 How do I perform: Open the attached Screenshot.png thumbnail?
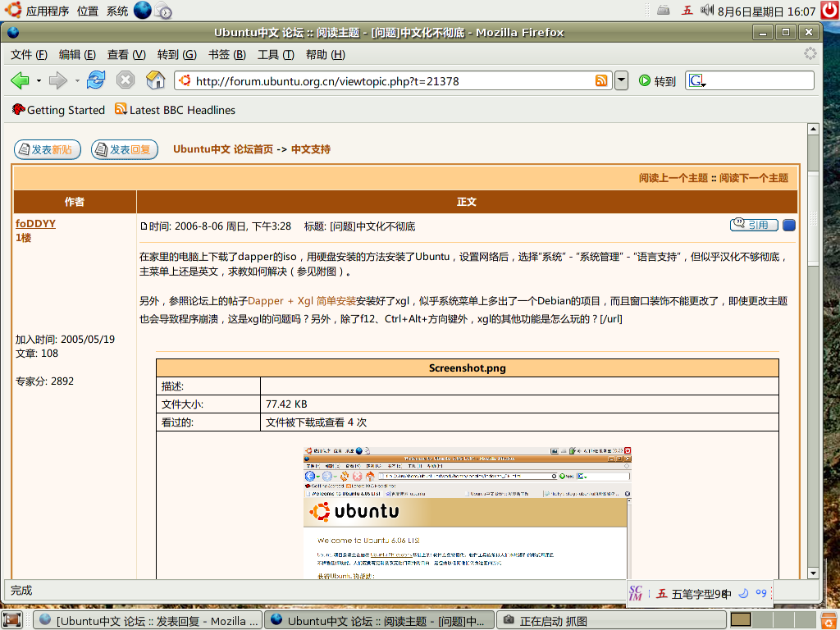pyautogui.click(x=467, y=513)
